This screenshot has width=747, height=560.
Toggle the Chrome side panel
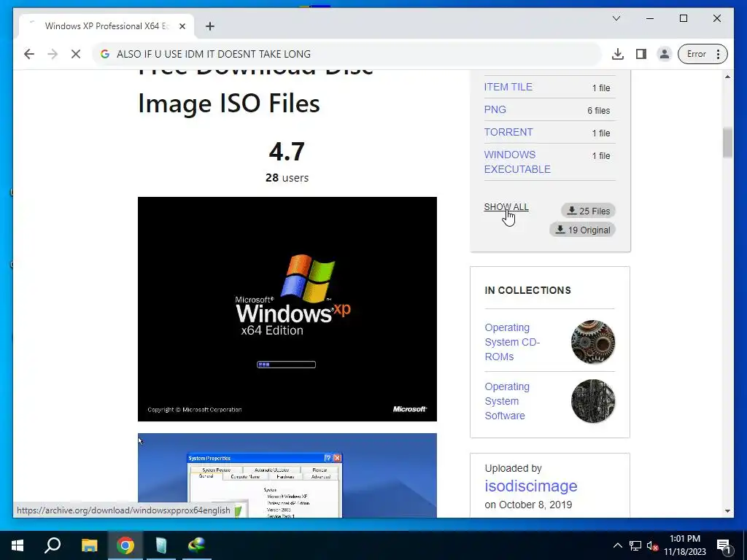(641, 54)
